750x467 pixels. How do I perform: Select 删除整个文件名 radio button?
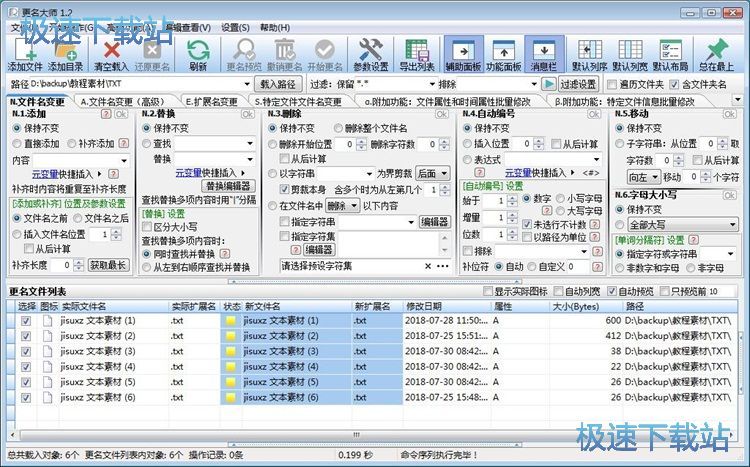coord(338,128)
